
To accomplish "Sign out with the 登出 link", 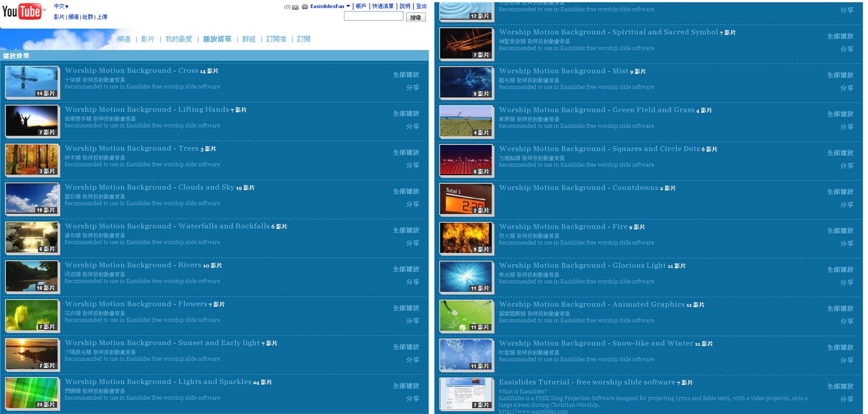I will tap(422, 7).
